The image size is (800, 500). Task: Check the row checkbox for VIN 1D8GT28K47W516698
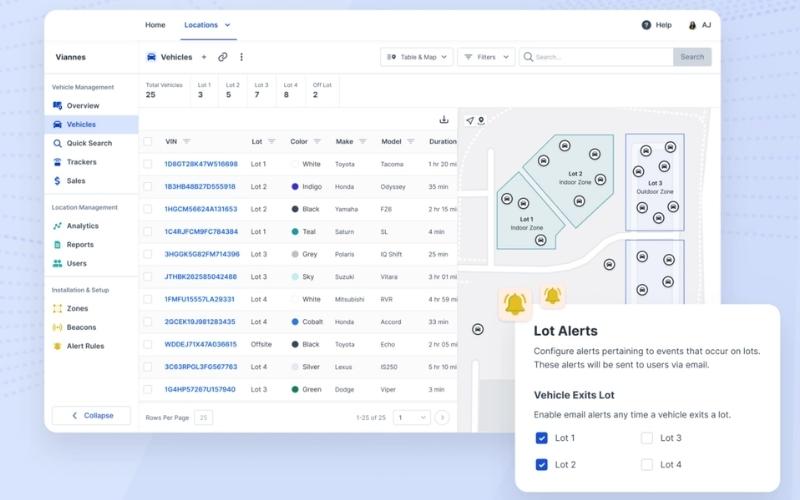click(x=147, y=164)
